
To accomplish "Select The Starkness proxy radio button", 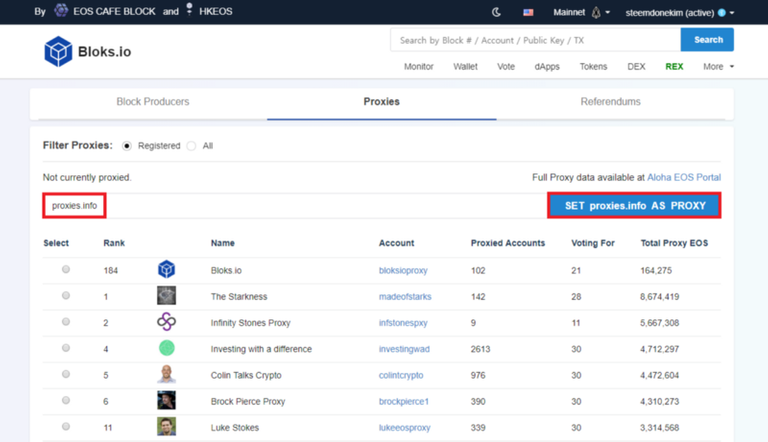I will click(x=66, y=296).
